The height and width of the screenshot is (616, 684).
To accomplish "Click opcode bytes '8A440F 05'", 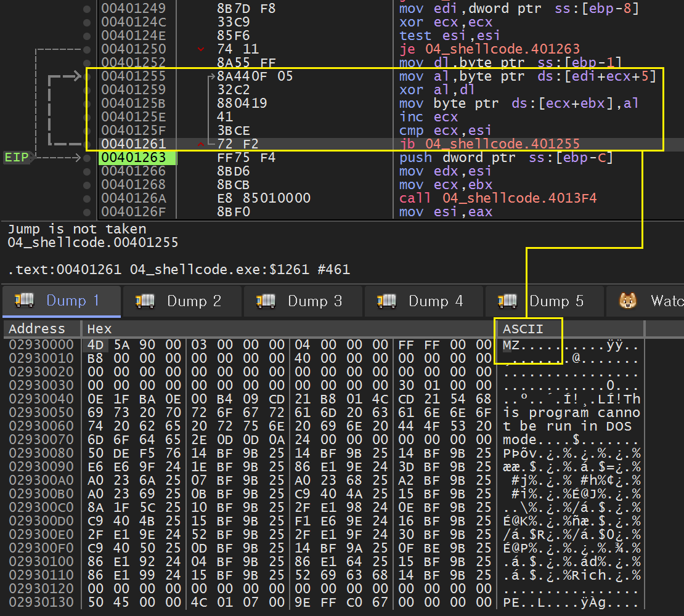I will point(255,76).
